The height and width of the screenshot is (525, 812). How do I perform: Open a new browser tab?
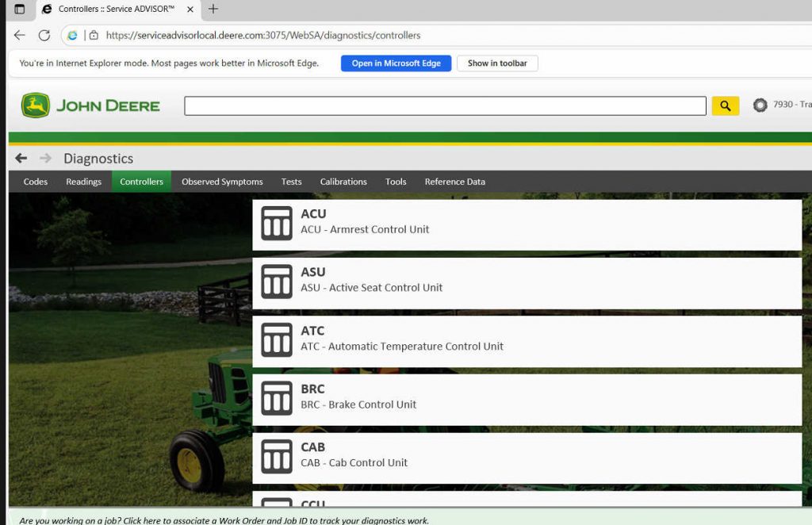point(213,10)
